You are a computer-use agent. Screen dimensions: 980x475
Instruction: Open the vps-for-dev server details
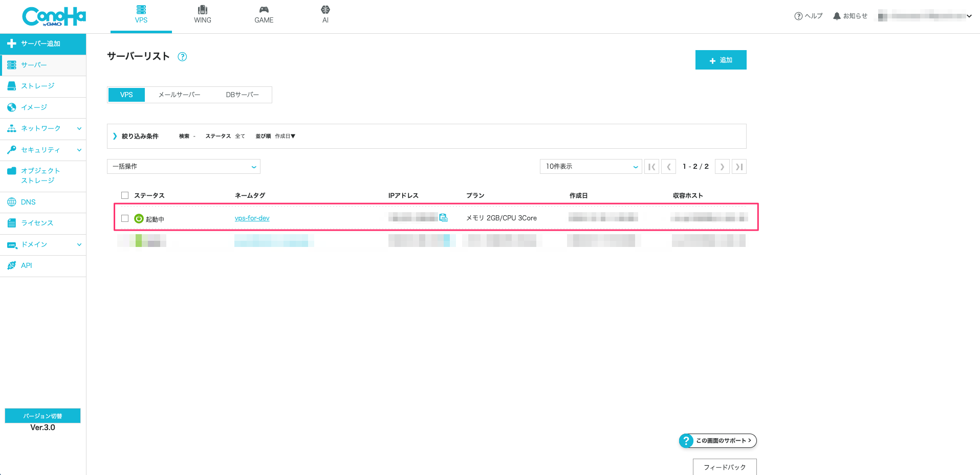pyautogui.click(x=252, y=218)
